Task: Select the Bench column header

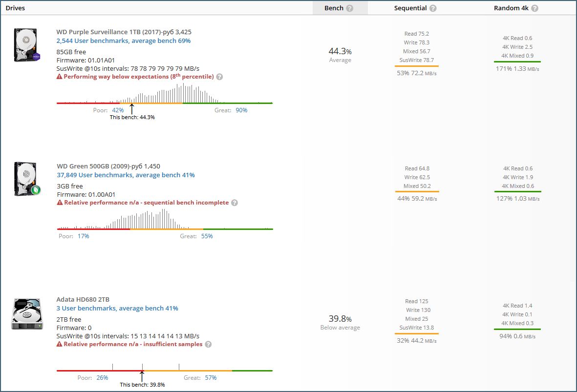Action: click(x=334, y=8)
